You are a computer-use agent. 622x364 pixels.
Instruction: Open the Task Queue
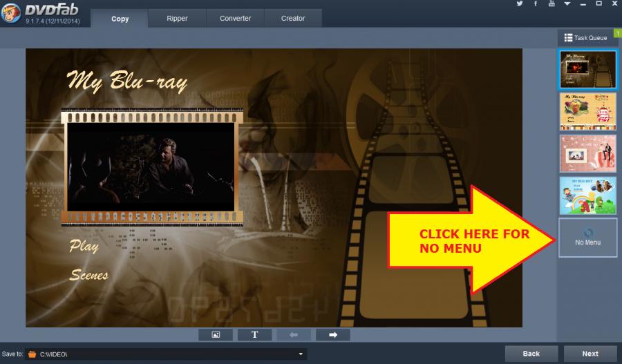585,38
